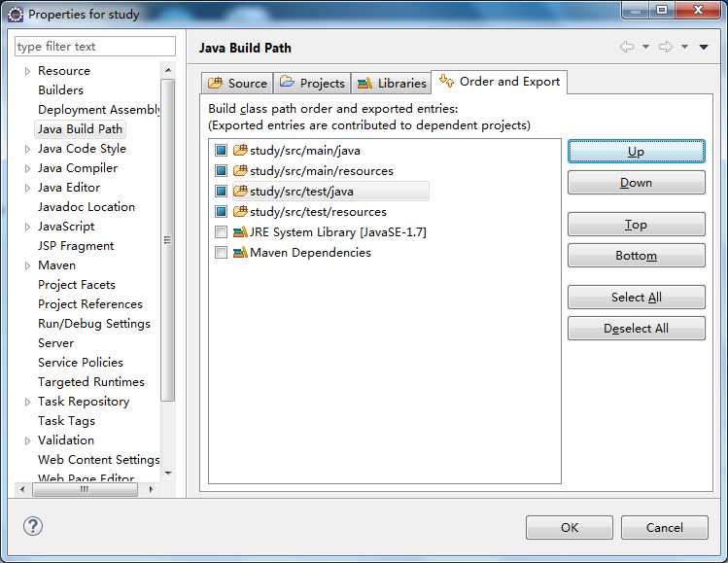Viewport: 728px width, 563px height.
Task: Check the JRE System Library checkbox
Action: 221,231
